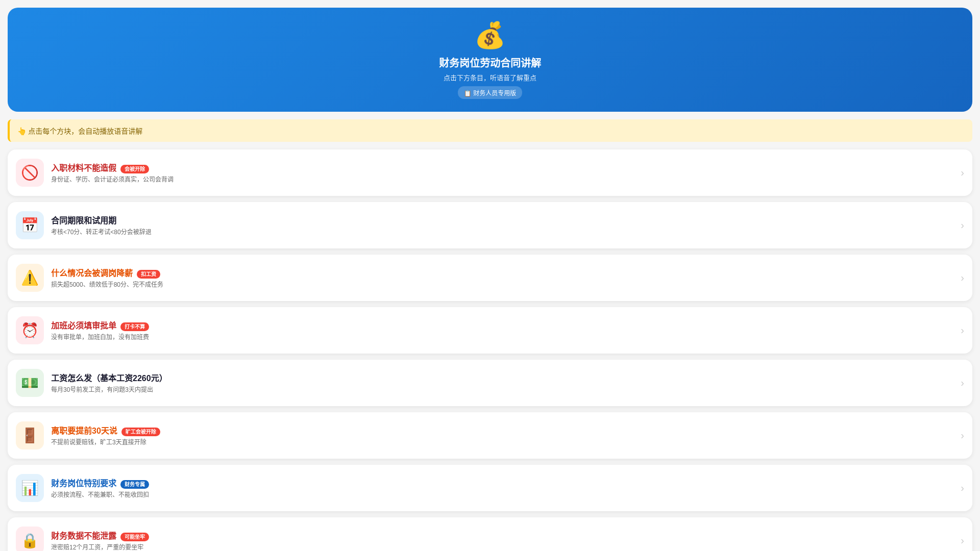The image size is (980, 551).
Task: Click the July 17 calendar icon
Action: tap(30, 226)
